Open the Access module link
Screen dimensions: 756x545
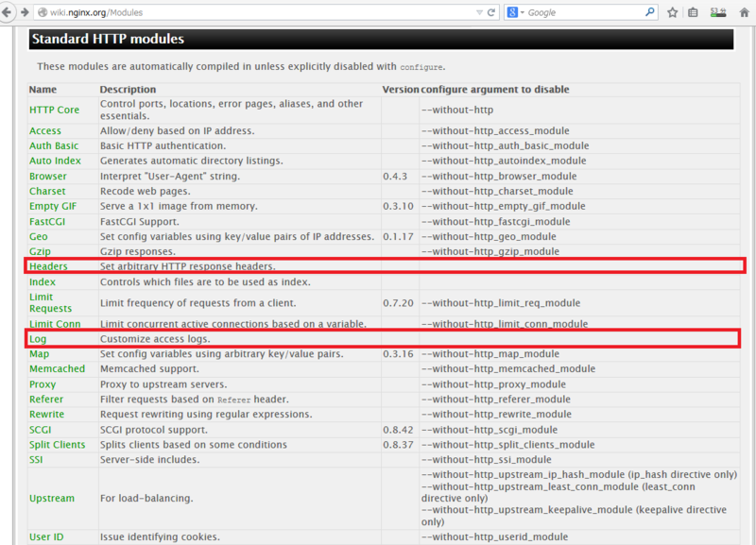(44, 130)
